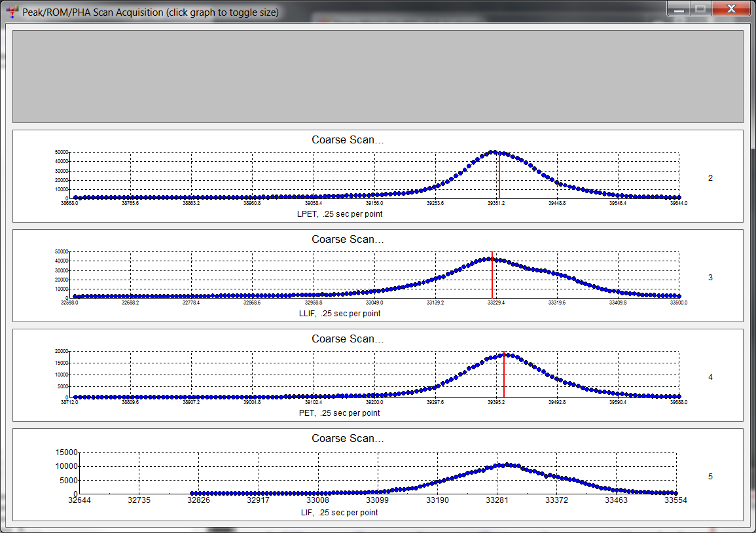This screenshot has width=756, height=533.
Task: Click the "LLIF, .25 sec per point" label
Action: pyautogui.click(x=339, y=314)
